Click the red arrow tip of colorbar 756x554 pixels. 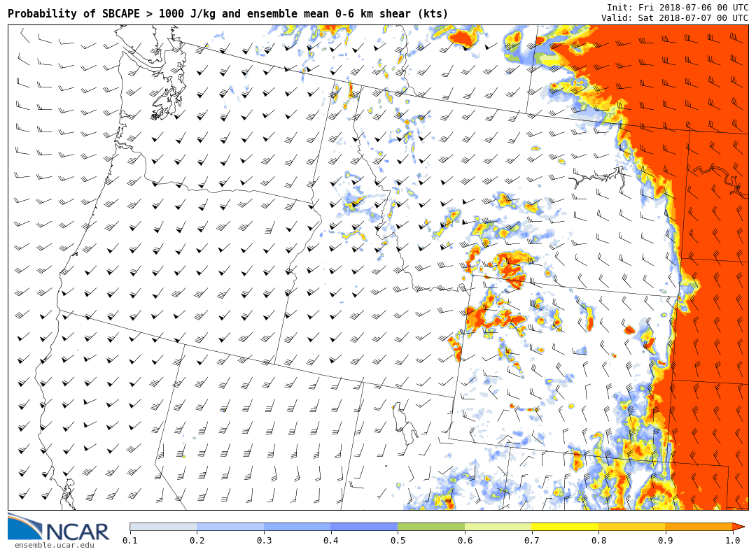[738, 527]
